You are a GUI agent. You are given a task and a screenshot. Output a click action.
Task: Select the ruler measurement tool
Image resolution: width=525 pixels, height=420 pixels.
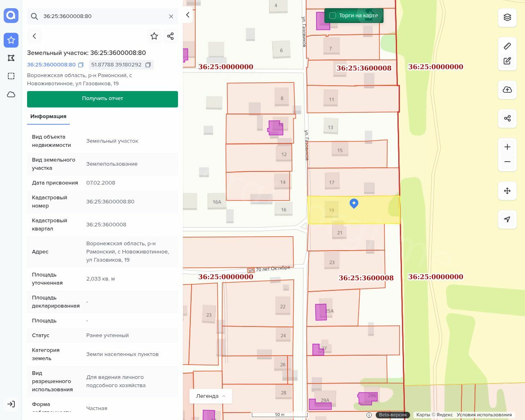(507, 46)
